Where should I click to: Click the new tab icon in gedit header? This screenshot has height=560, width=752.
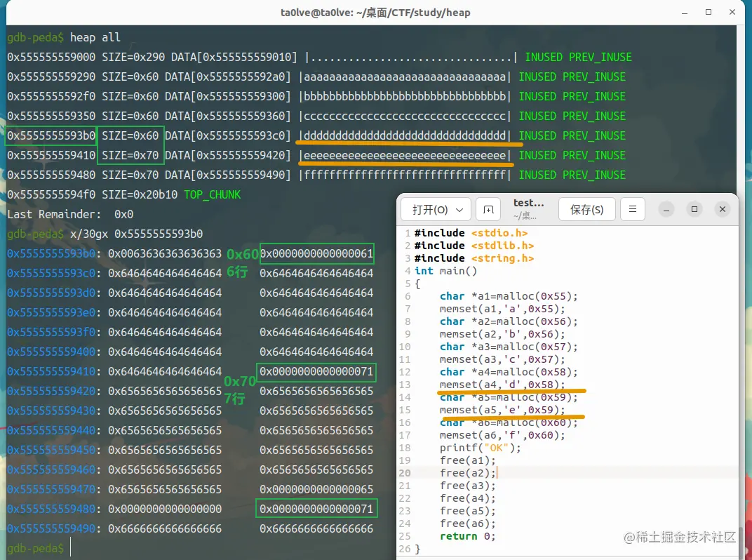click(488, 210)
